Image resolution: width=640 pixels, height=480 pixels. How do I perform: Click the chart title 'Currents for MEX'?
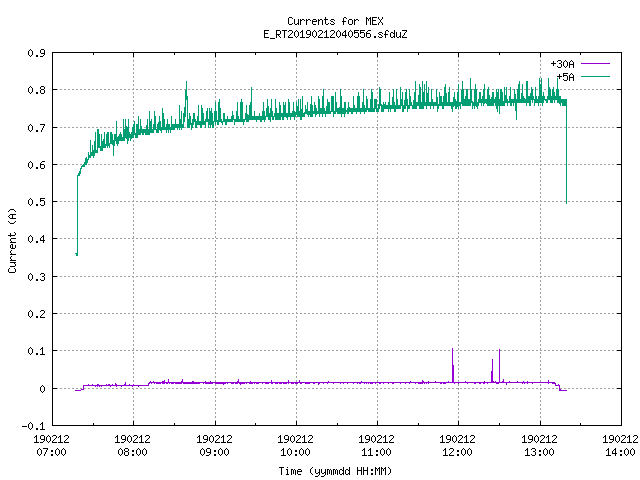pos(335,21)
